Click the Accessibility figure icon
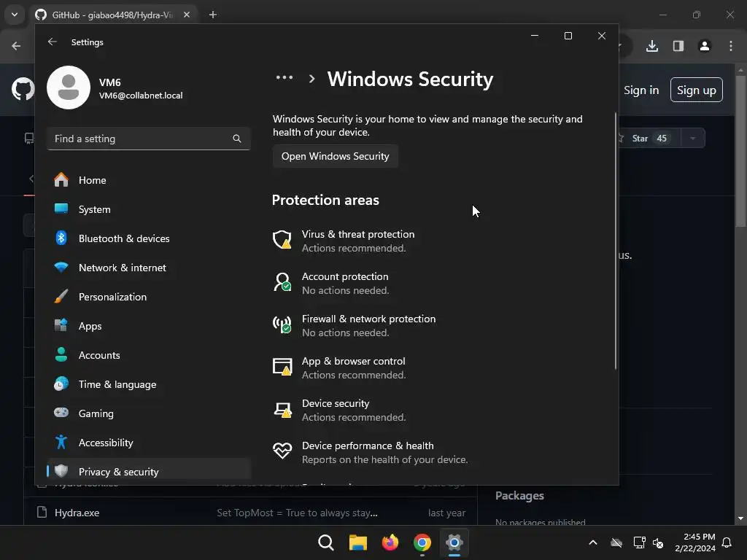The width and height of the screenshot is (747, 560). 61,442
